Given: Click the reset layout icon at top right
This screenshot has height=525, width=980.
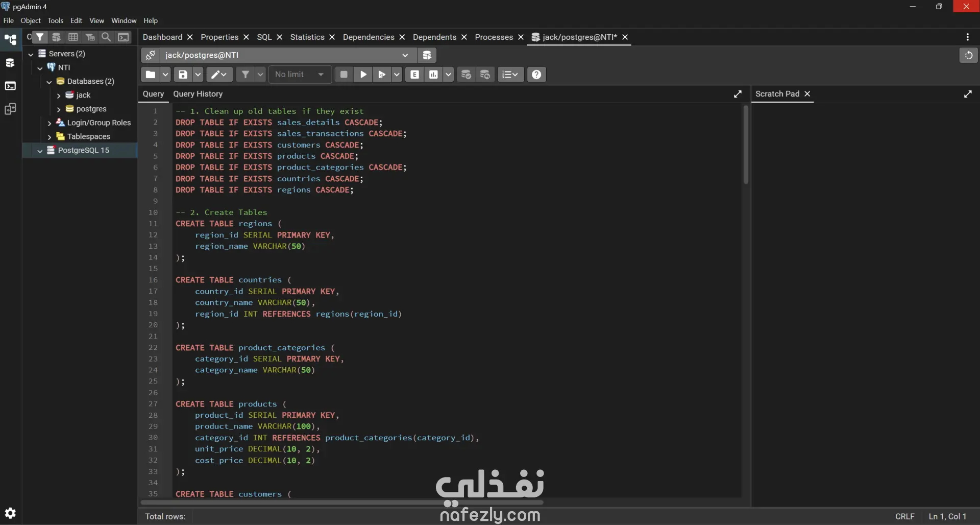Looking at the screenshot, I should [969, 55].
